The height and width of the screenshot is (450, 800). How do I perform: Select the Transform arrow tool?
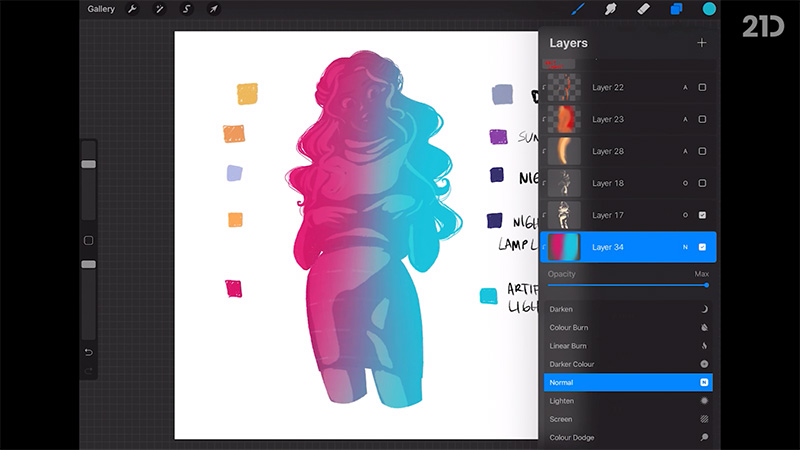213,9
